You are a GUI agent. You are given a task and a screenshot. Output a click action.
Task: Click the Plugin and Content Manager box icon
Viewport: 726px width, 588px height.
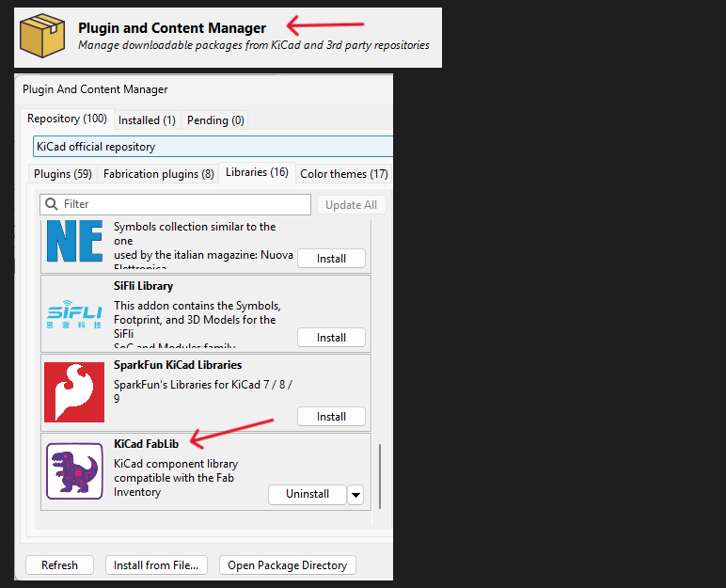(42, 36)
